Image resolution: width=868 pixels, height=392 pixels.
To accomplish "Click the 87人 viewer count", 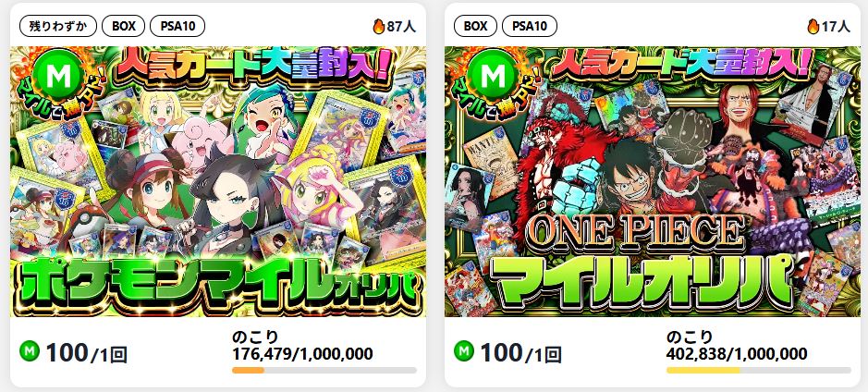I will tap(401, 26).
